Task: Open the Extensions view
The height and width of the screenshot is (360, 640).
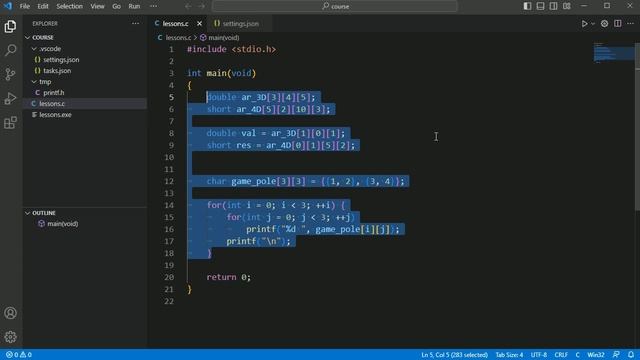Action: (11, 122)
